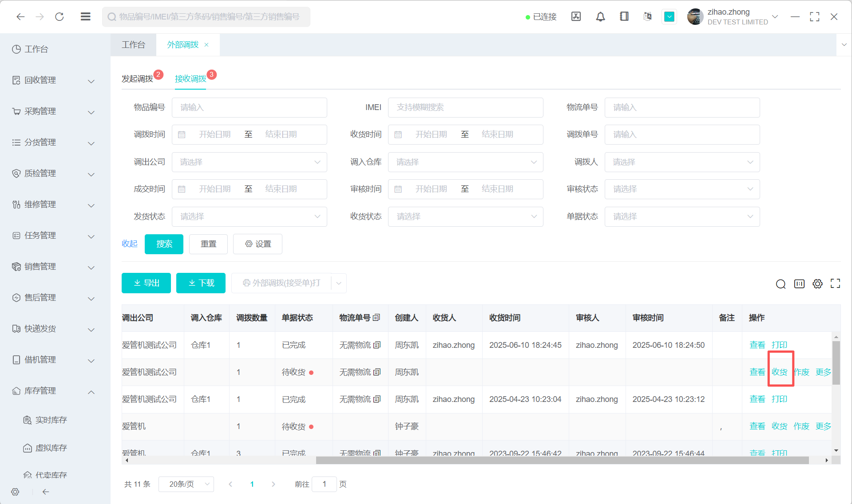Image resolution: width=852 pixels, height=504 pixels.
Task: Open the 审核状态 dropdown
Action: [x=682, y=189]
